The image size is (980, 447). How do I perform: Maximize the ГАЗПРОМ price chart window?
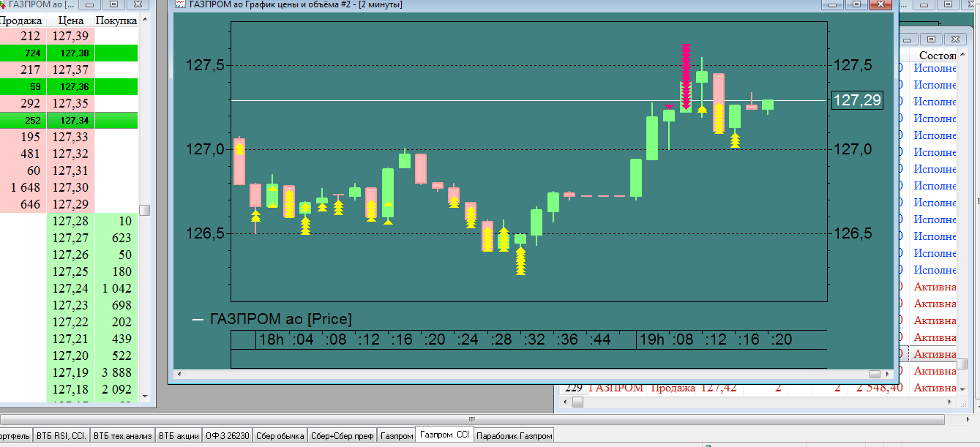(x=857, y=4)
